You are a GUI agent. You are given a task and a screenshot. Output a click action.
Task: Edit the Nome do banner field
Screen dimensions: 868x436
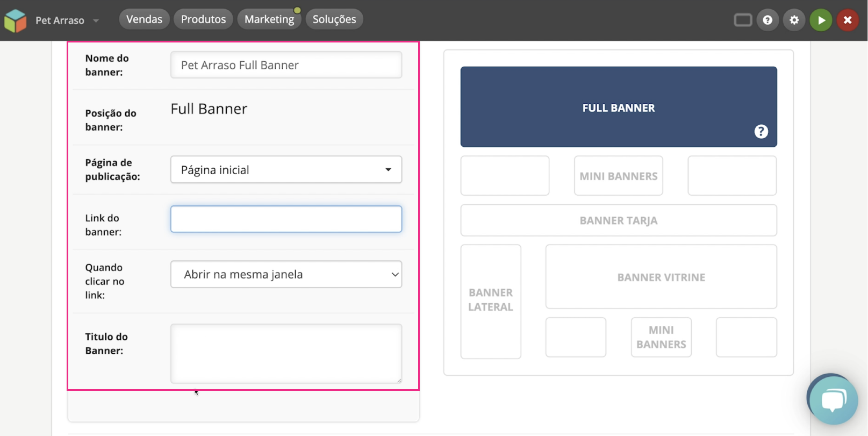(286, 65)
